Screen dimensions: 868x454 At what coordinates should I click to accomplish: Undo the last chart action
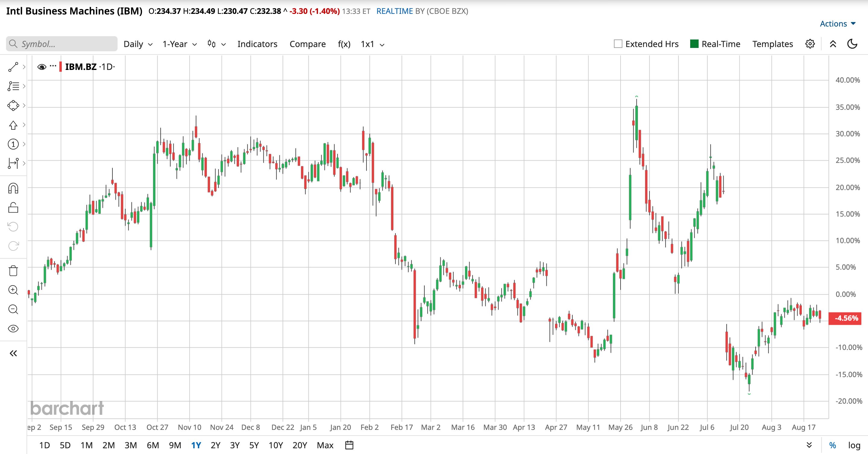pyautogui.click(x=13, y=227)
